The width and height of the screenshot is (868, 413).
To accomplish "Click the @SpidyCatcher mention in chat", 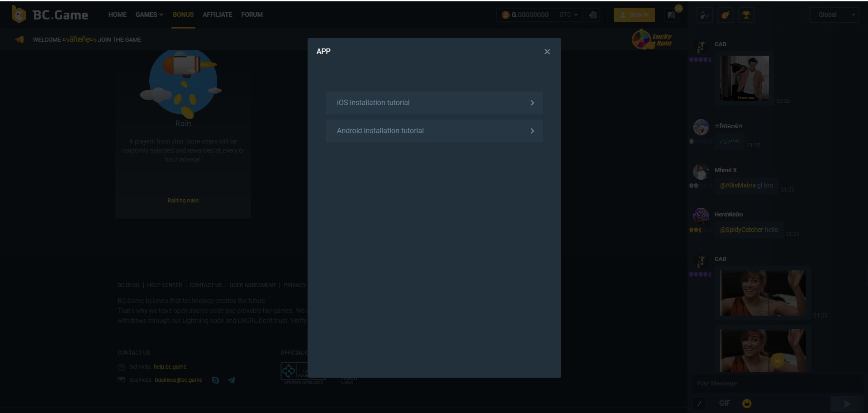I will (741, 230).
